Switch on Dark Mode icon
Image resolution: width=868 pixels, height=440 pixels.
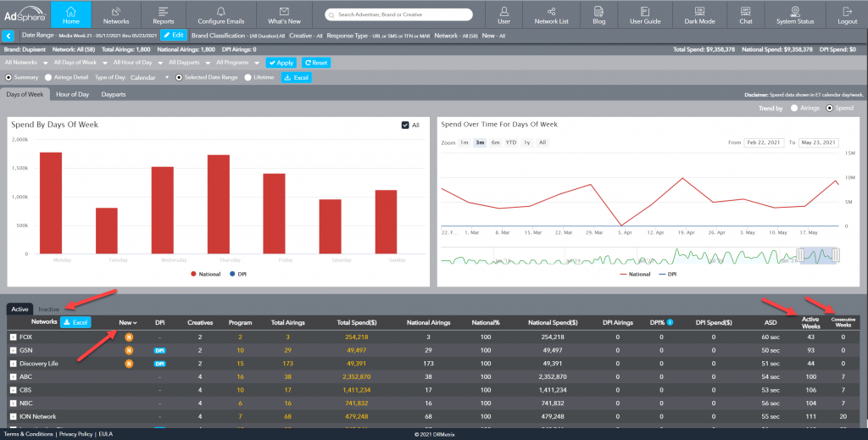[699, 12]
